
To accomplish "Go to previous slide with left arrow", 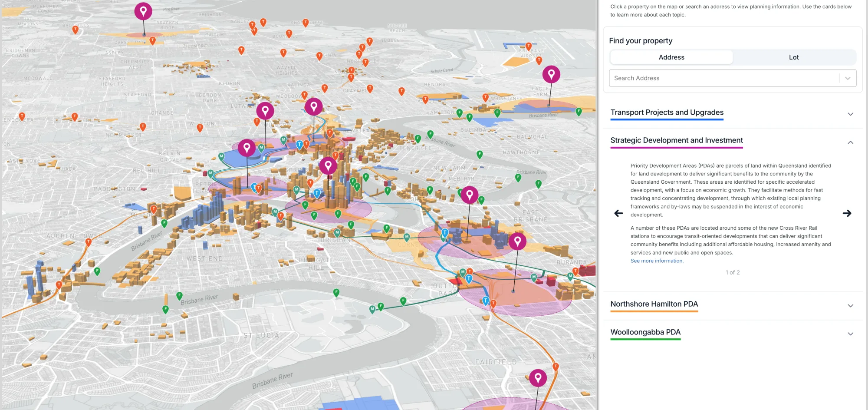I will [619, 213].
